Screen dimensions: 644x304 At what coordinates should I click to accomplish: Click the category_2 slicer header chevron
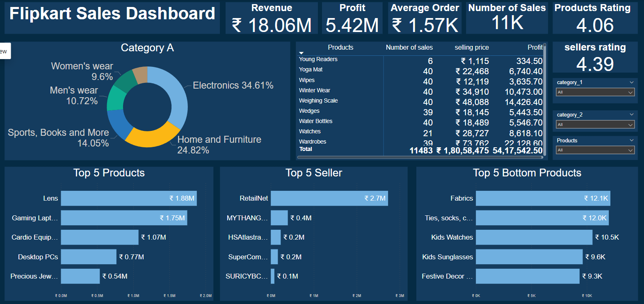(631, 114)
